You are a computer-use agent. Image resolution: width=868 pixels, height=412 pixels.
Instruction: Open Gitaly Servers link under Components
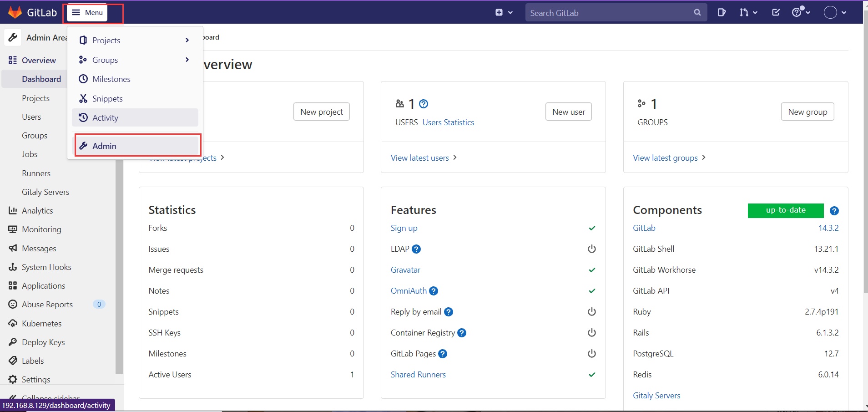pyautogui.click(x=656, y=396)
